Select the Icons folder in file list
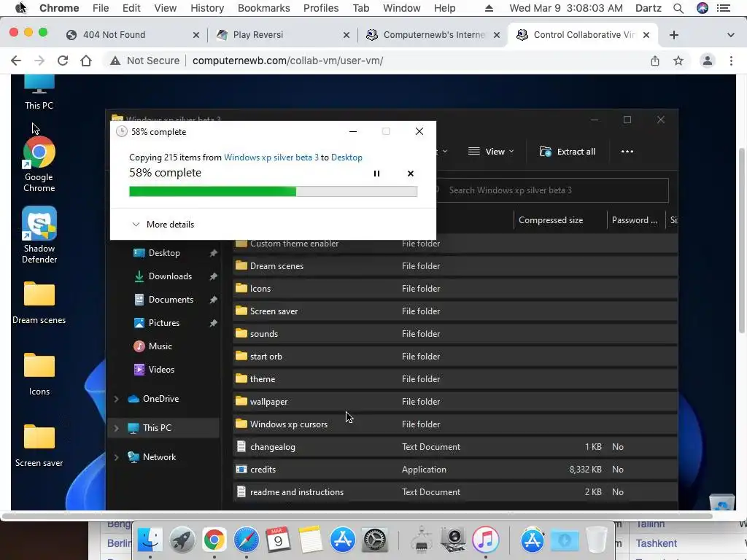The height and width of the screenshot is (560, 747). click(x=455, y=289)
